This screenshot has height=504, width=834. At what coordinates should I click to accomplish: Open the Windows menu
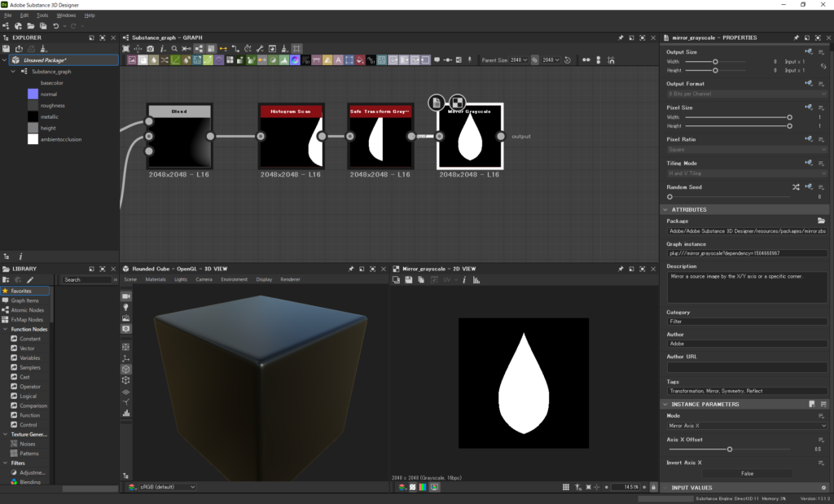pos(66,15)
